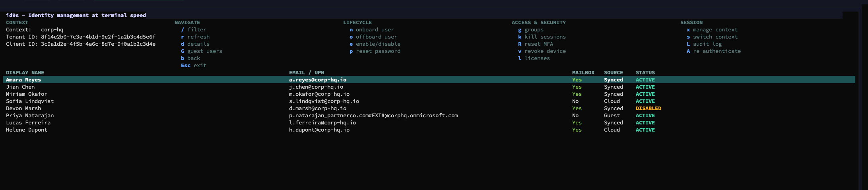
Task: Click email h.dupont@corp-hq.io
Action: pyautogui.click(x=319, y=130)
